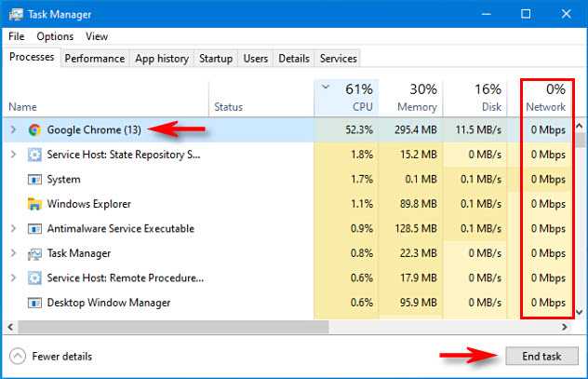Close the Task Manager window

566,14
